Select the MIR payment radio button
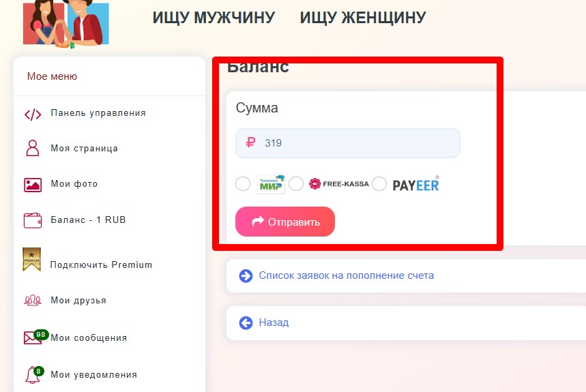 pos(243,183)
